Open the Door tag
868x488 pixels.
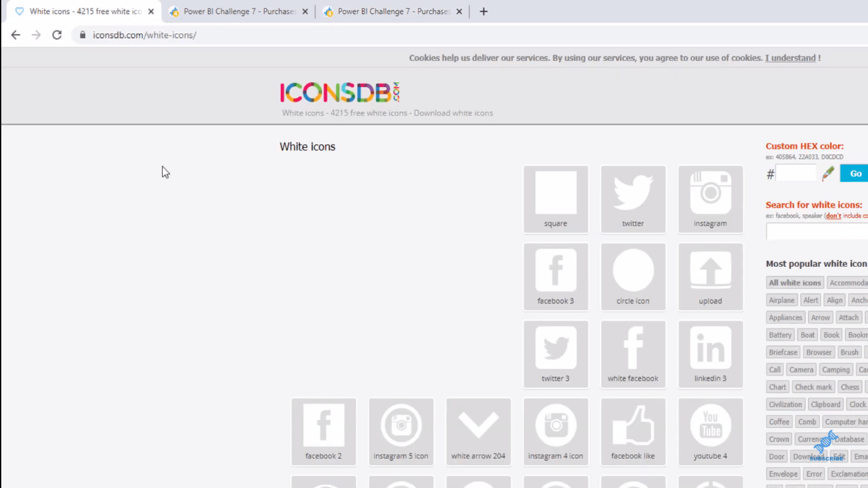(776, 456)
